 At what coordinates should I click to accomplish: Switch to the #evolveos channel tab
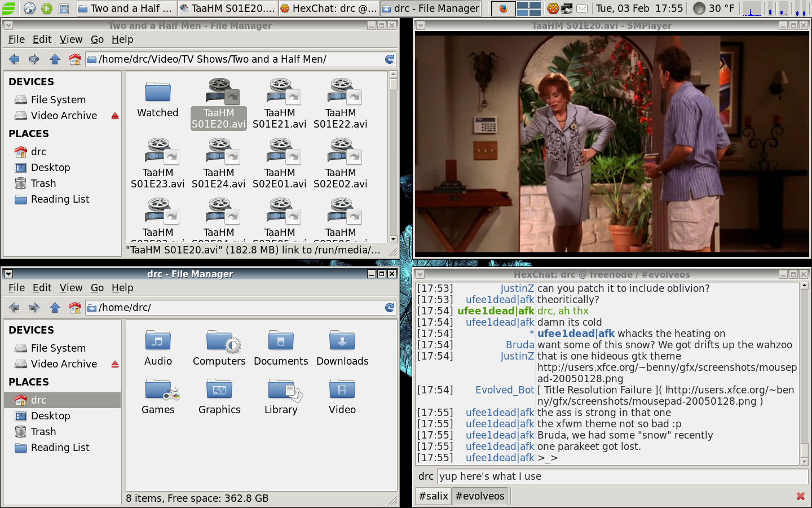click(x=480, y=496)
